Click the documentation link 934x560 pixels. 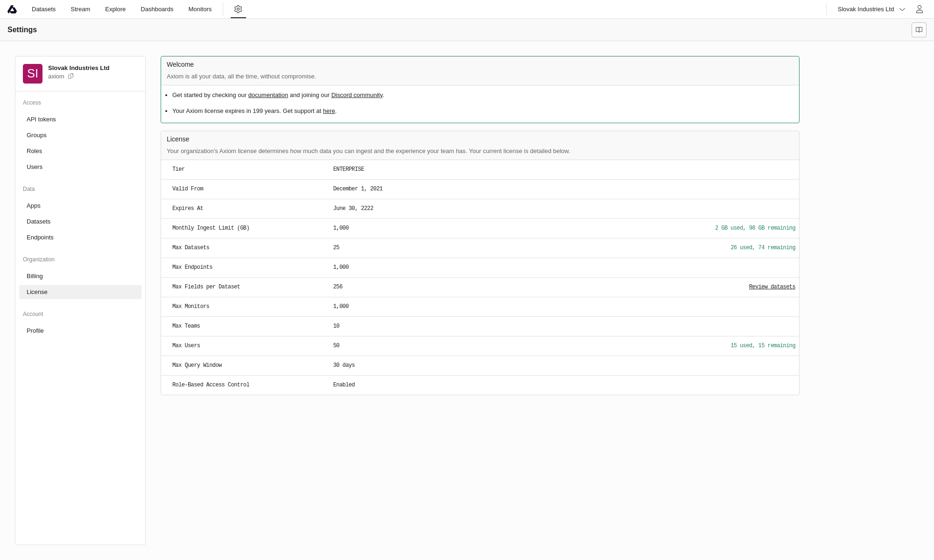point(268,95)
